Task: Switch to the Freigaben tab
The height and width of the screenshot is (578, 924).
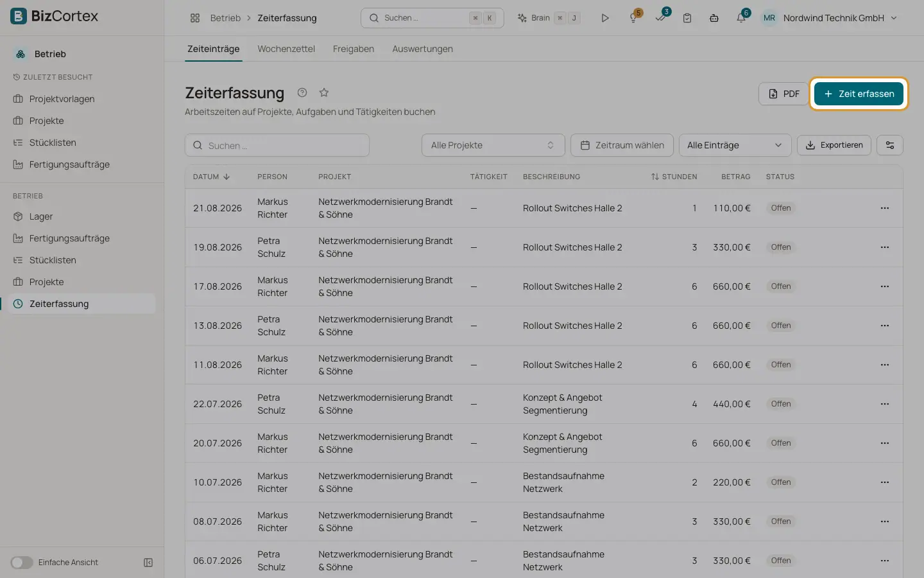Action: [x=354, y=49]
